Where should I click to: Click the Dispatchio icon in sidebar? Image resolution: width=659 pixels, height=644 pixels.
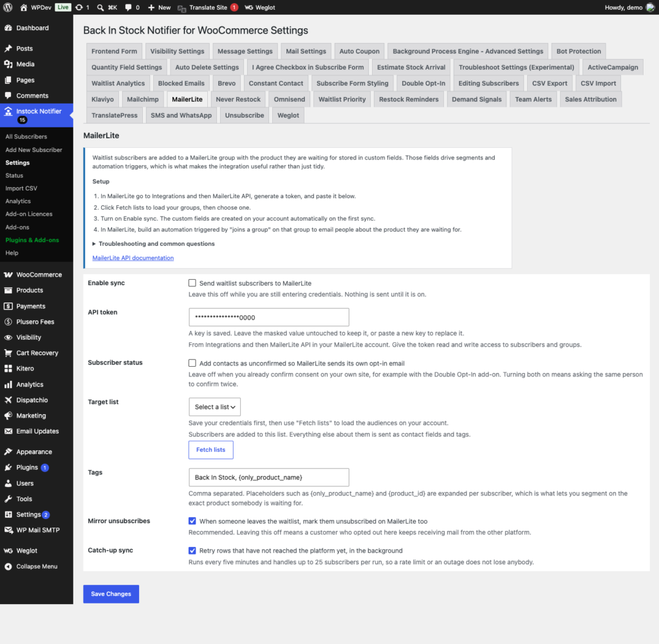[8, 400]
